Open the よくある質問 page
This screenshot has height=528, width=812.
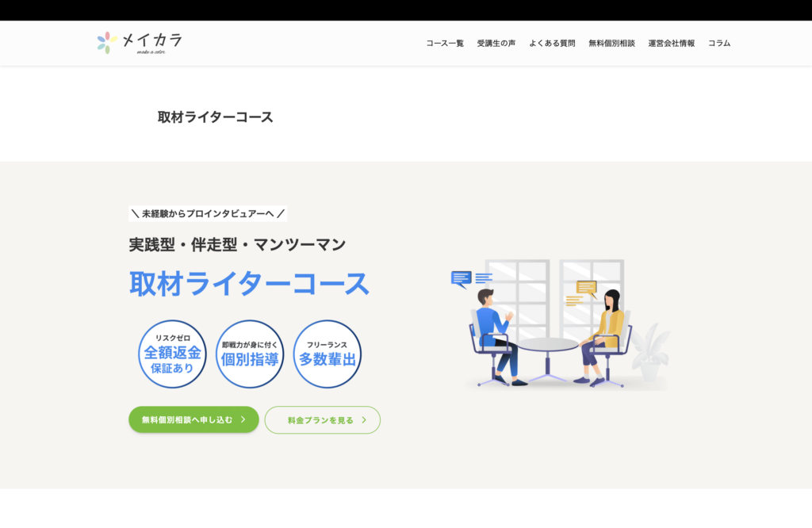tap(552, 44)
